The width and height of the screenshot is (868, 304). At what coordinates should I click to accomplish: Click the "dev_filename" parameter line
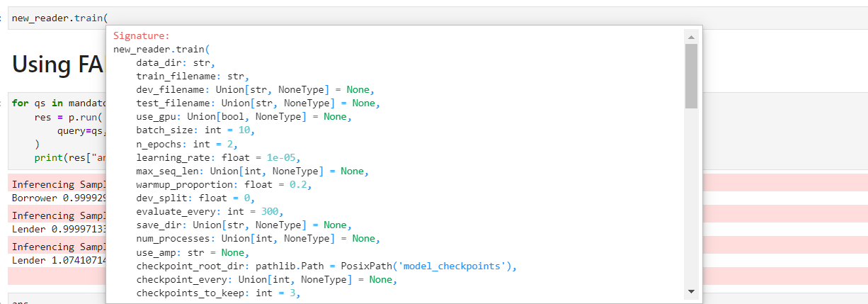coord(255,90)
